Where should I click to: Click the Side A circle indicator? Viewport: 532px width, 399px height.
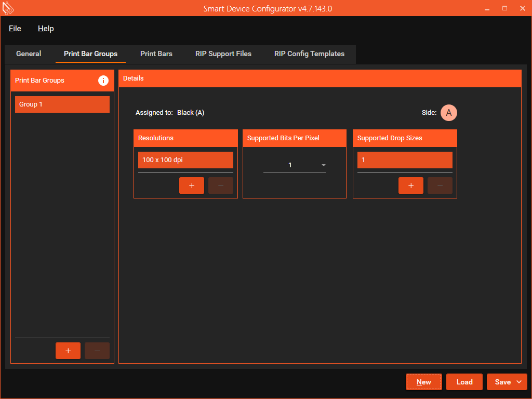(449, 113)
